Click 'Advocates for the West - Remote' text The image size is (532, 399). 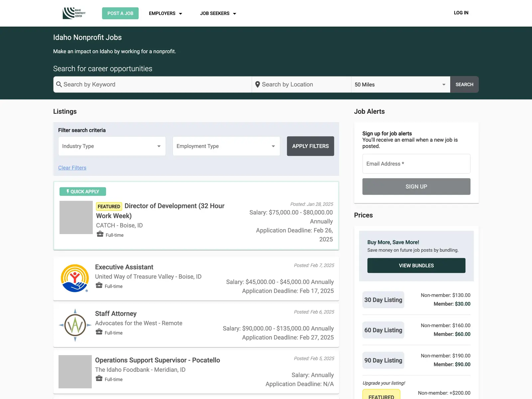point(139,323)
